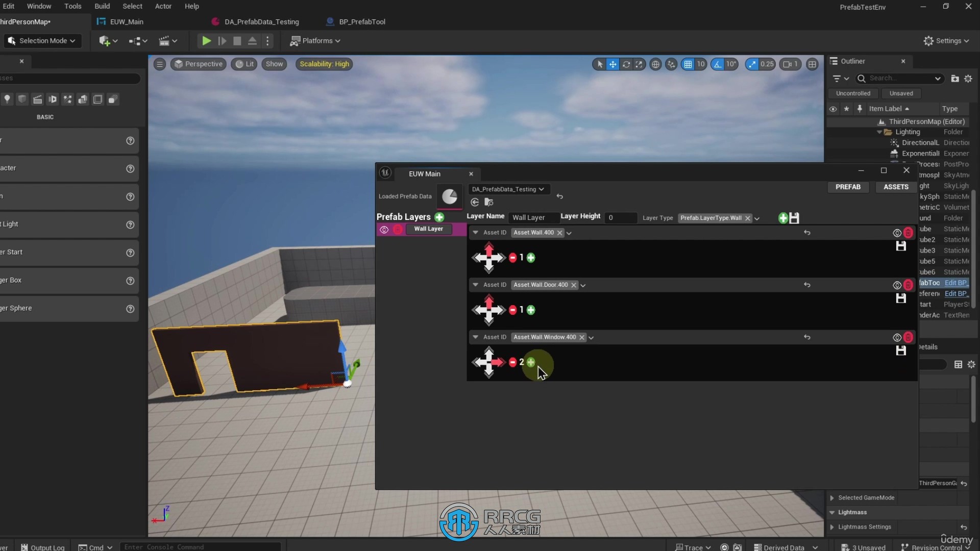Image resolution: width=980 pixels, height=551 pixels.
Task: Delete the Wall Layer with red trash icon
Action: (398, 230)
